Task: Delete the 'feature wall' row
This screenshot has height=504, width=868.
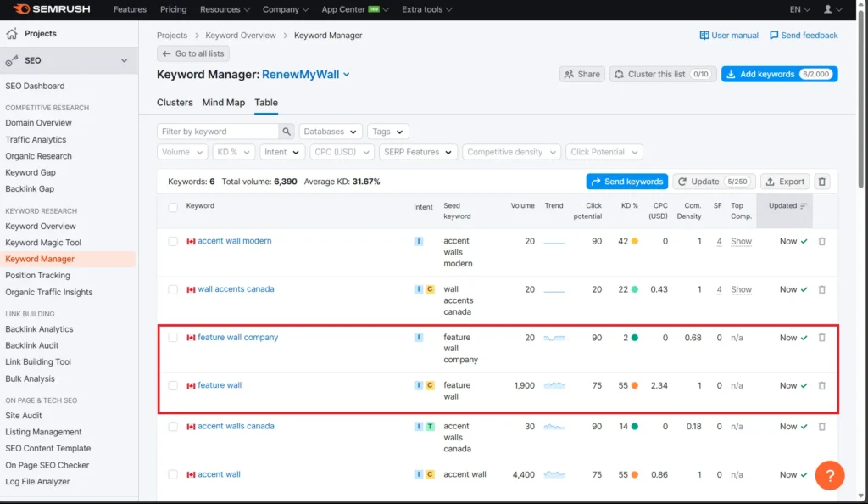Action: pos(822,385)
